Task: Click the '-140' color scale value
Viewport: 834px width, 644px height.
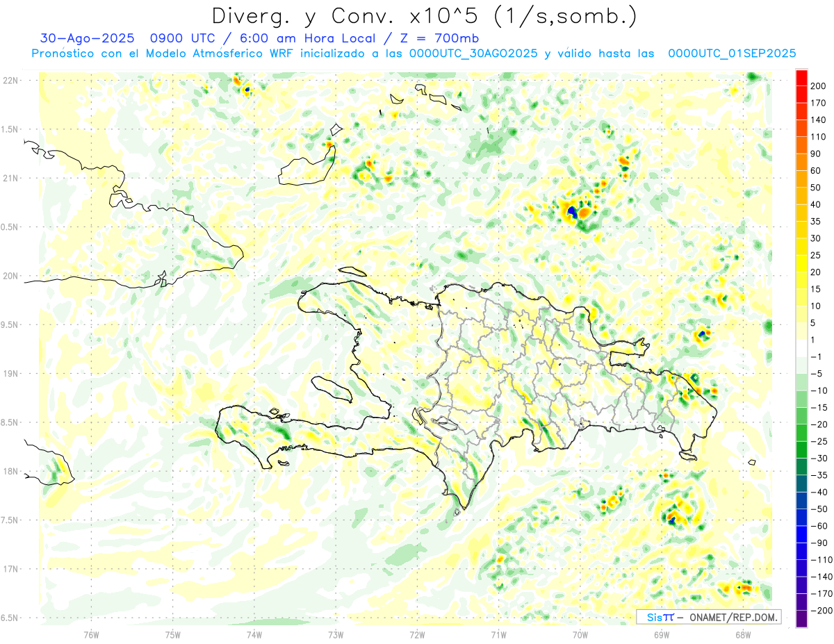Action: (821, 577)
